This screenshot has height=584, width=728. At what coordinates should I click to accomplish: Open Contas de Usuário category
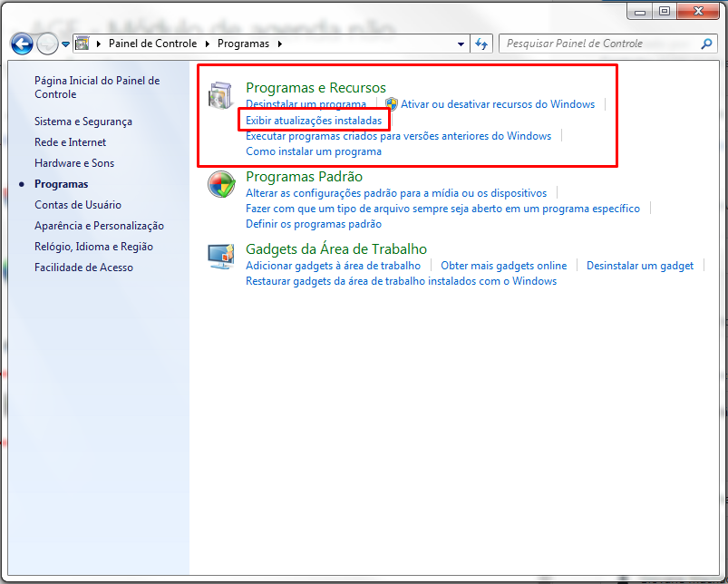(x=78, y=205)
